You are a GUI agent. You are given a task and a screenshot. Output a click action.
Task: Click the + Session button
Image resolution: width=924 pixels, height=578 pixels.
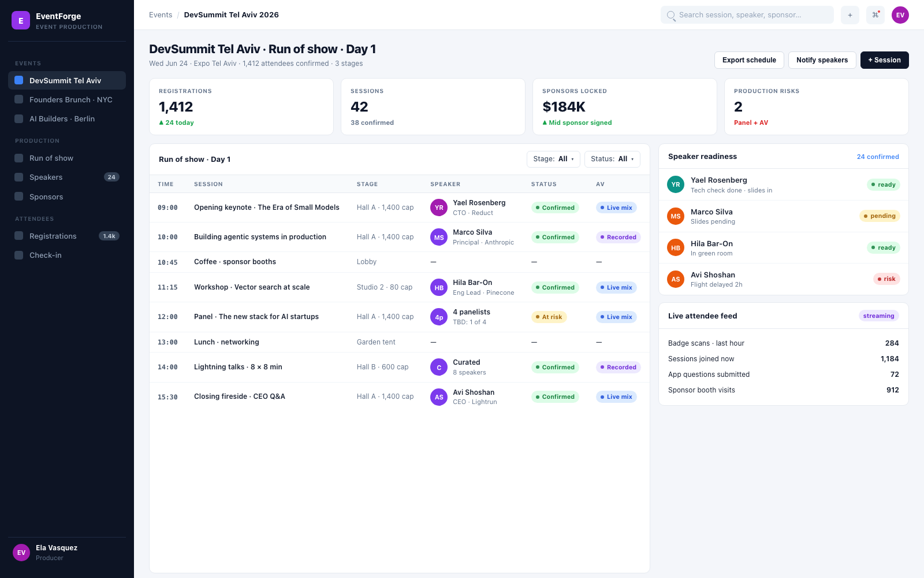(x=884, y=60)
